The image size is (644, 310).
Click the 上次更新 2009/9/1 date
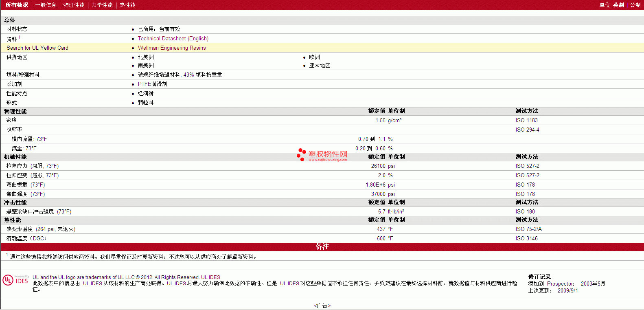(553, 290)
